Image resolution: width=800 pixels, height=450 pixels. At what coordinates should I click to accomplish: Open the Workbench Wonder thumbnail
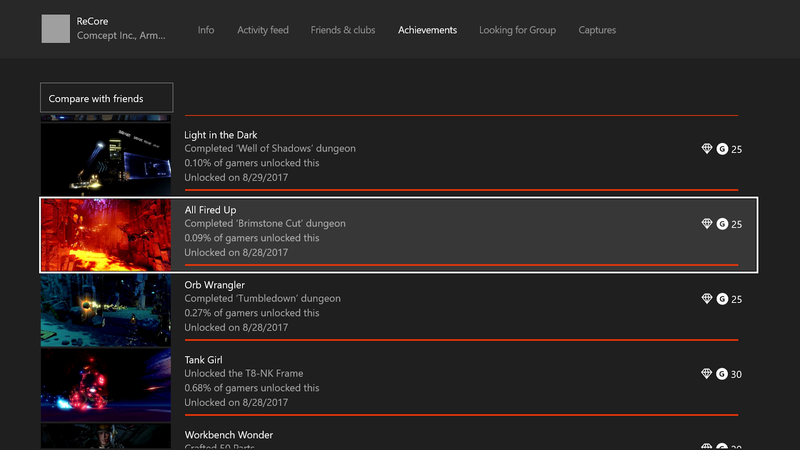pyautogui.click(x=106, y=436)
